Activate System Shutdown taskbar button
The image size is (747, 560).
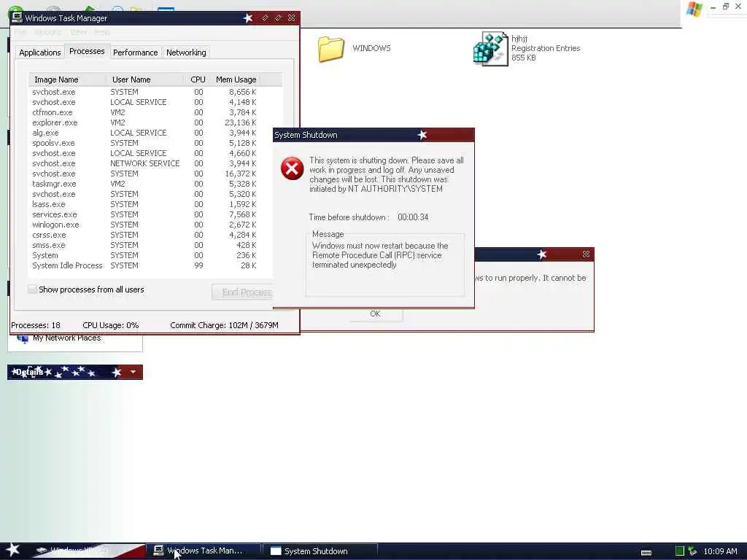(x=320, y=551)
